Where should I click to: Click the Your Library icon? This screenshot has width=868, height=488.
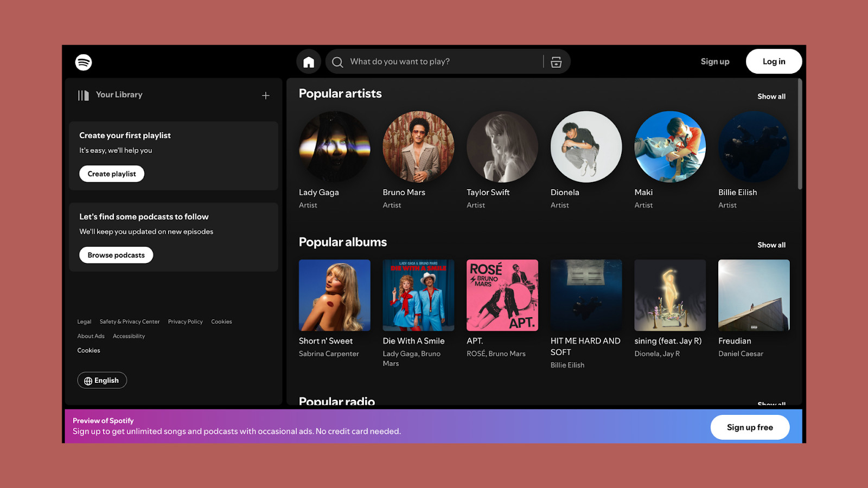(x=83, y=95)
